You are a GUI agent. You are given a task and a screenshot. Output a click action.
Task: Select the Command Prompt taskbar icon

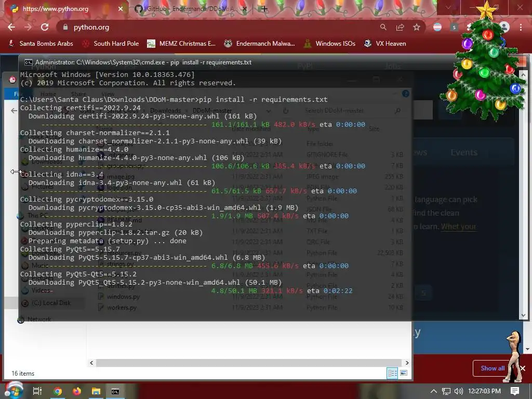[x=115, y=391]
